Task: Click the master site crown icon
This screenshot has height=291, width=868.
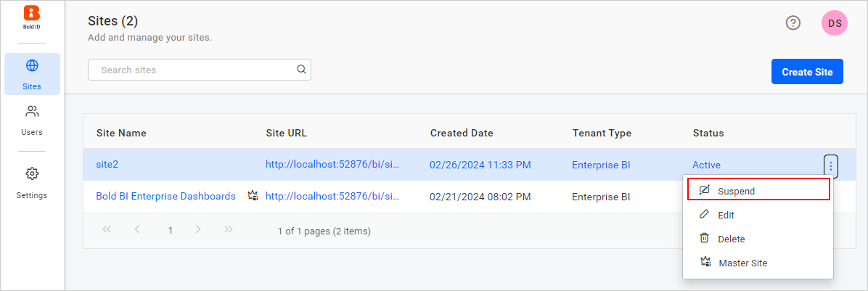Action: (253, 196)
